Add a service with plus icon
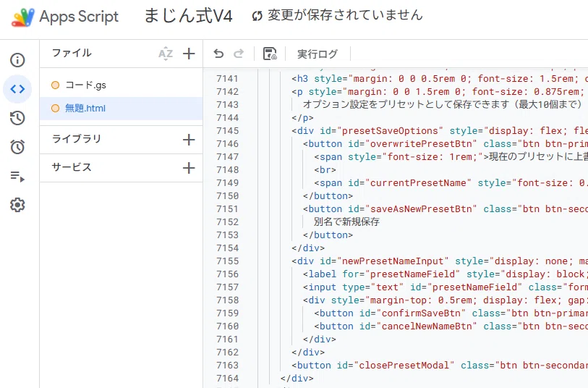588x388 pixels. click(189, 168)
